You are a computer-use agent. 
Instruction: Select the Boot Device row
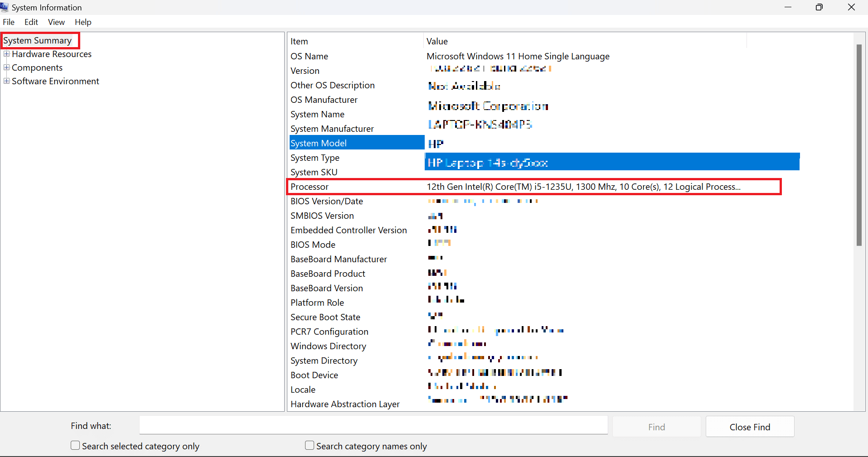point(544,375)
